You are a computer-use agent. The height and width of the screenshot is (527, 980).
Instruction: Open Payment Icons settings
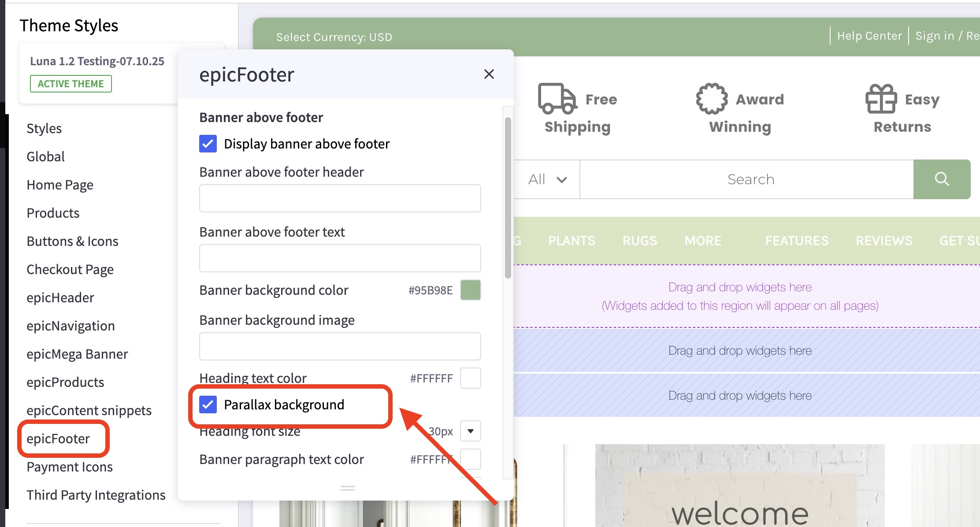69,467
